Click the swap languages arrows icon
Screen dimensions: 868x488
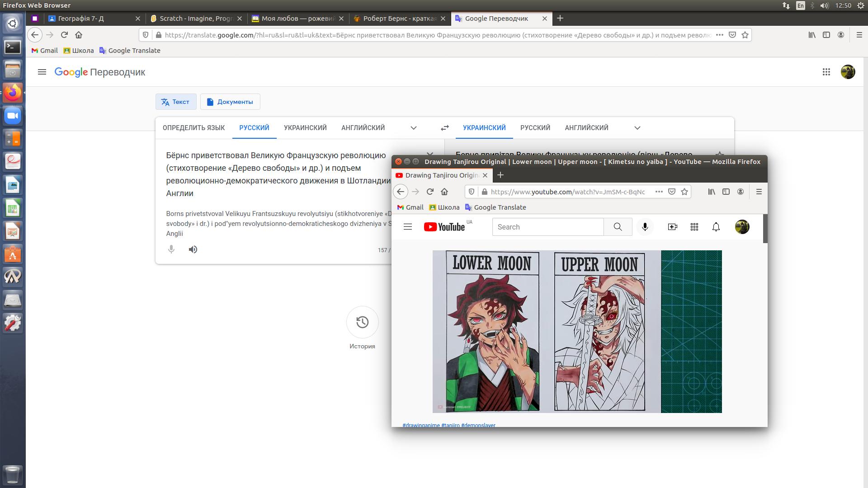tap(444, 128)
